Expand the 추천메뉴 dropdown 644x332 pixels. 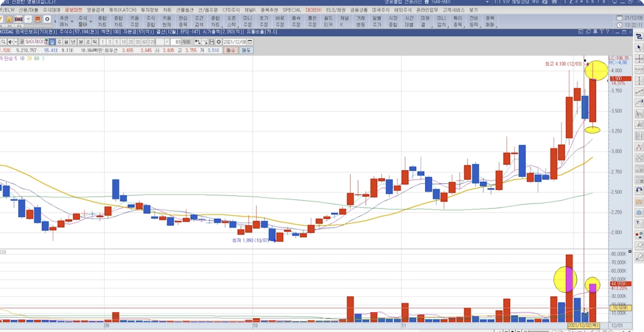(x=72, y=21)
